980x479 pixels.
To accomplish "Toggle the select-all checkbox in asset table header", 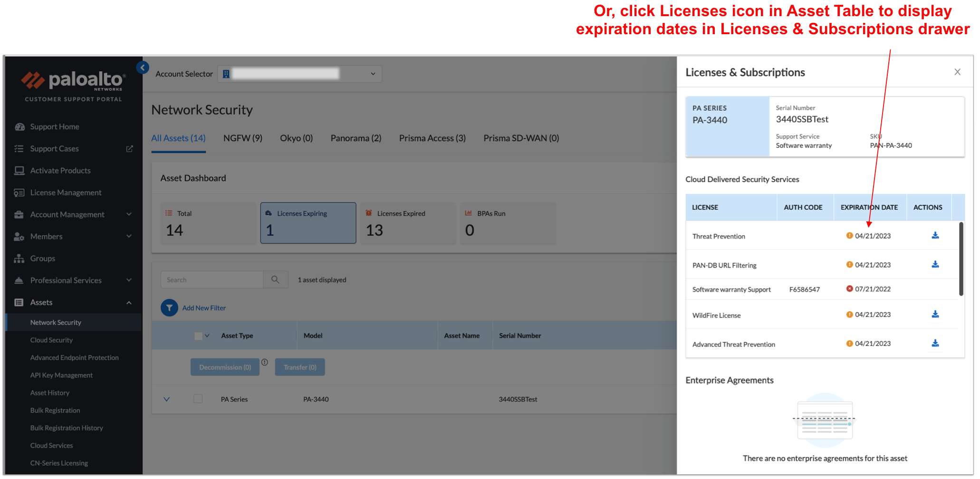I will (197, 335).
